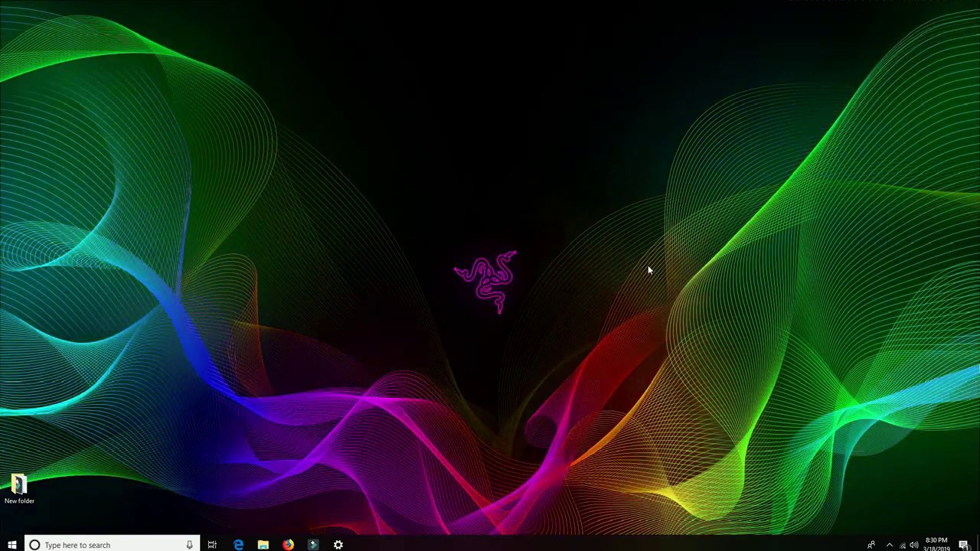Open the Cortana circle in the search bar
Image resolution: width=980 pixels, height=551 pixels.
coord(34,545)
